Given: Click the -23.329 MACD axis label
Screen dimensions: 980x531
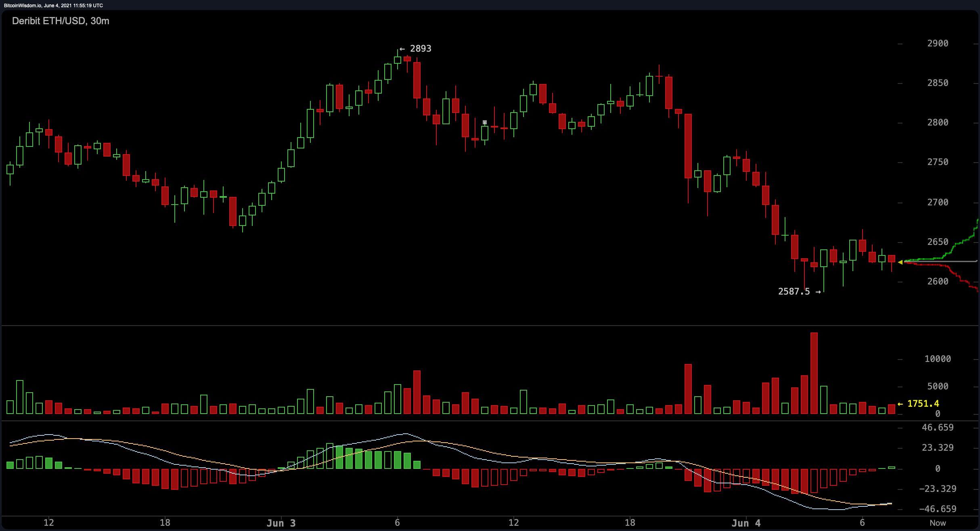Looking at the screenshot, I should coord(938,489).
